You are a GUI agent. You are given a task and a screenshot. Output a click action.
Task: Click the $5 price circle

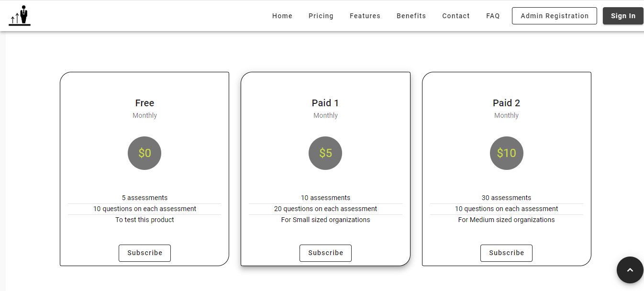pos(325,153)
